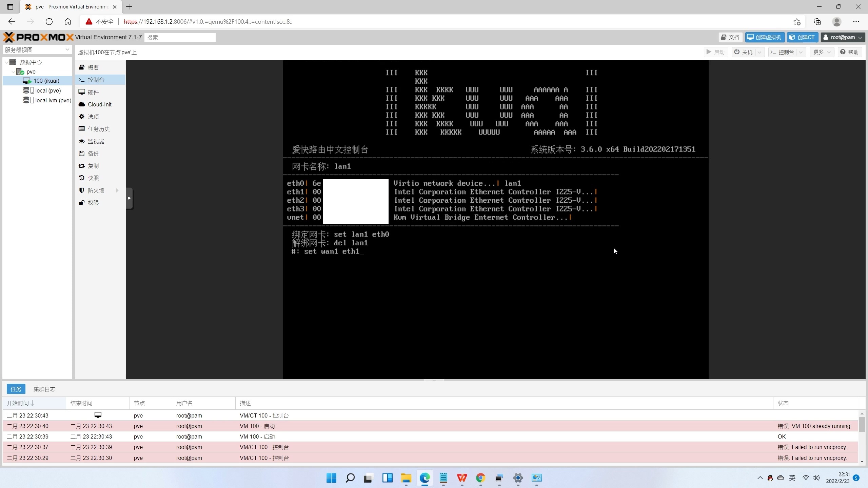Click the 创建CT container button
The height and width of the screenshot is (488, 868).
click(802, 37)
